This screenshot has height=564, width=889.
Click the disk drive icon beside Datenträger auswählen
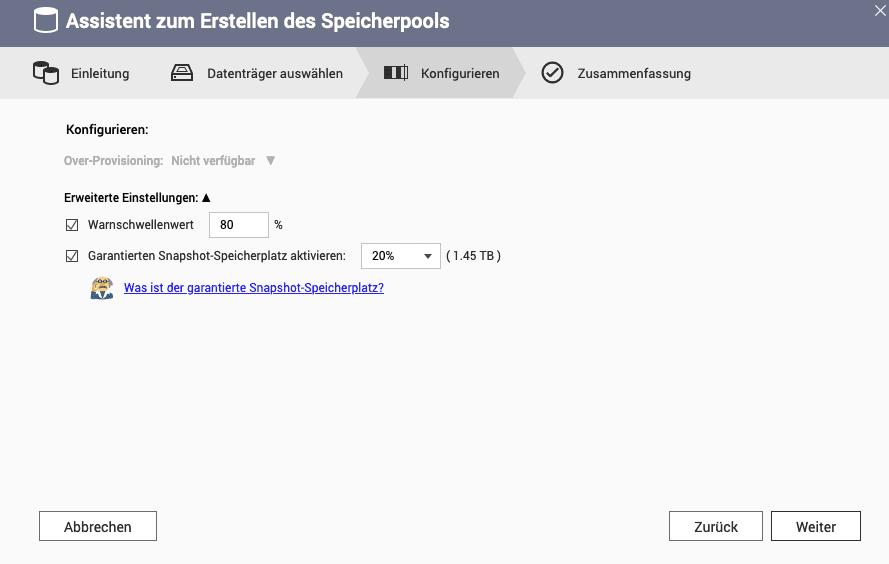click(182, 73)
